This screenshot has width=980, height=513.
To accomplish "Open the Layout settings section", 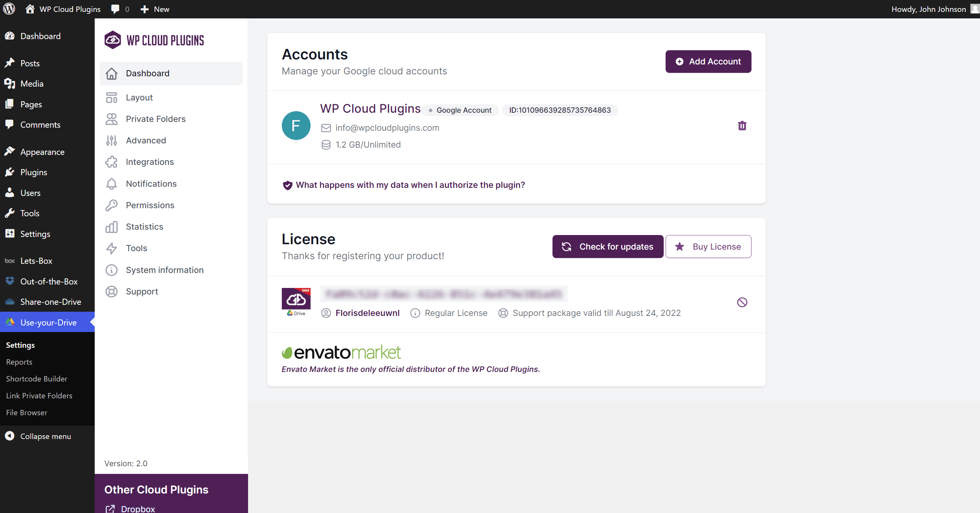I will pyautogui.click(x=139, y=97).
